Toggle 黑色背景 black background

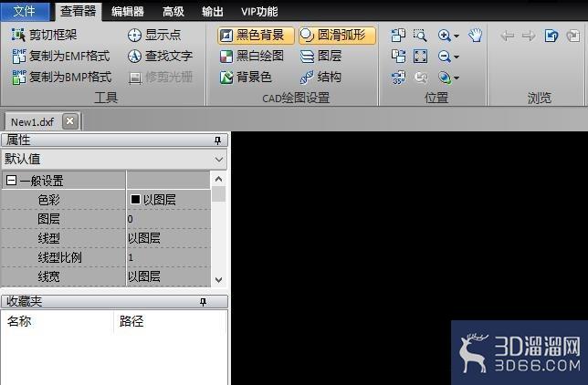(256, 36)
